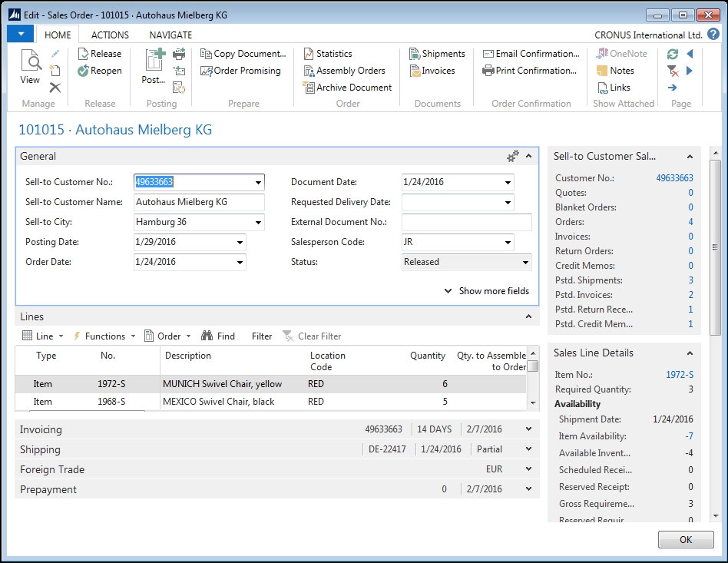Show attached Links
This screenshot has height=563, width=728.
coord(614,88)
